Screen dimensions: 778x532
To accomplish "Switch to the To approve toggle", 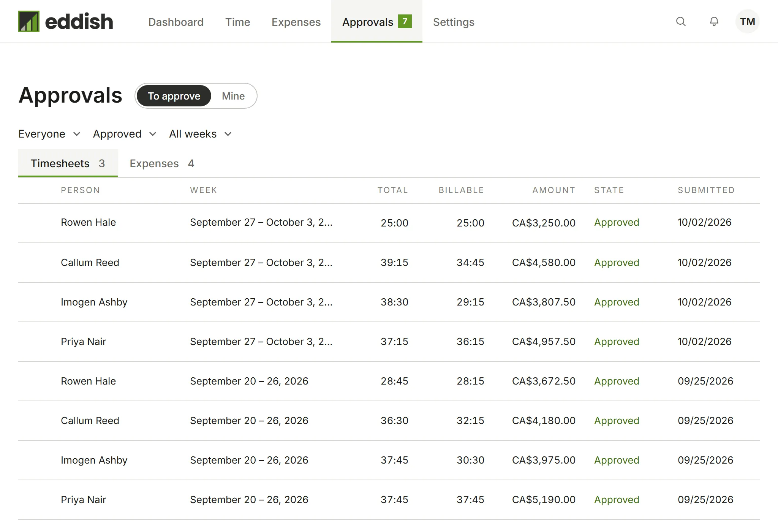I will pyautogui.click(x=174, y=96).
